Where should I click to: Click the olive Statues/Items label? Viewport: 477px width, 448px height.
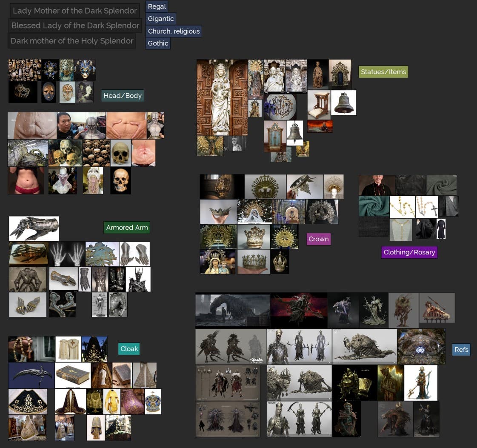point(383,72)
